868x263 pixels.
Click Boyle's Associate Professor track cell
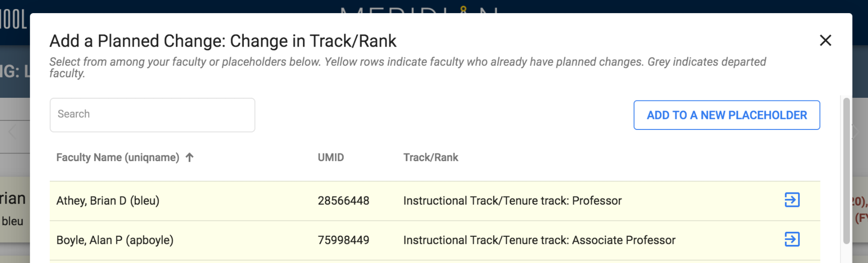[539, 240]
